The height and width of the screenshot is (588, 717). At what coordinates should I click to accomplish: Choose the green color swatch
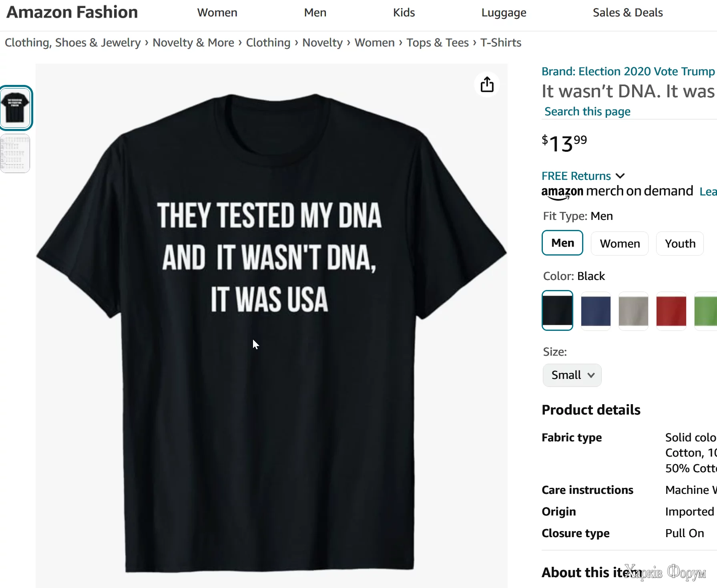pyautogui.click(x=706, y=311)
